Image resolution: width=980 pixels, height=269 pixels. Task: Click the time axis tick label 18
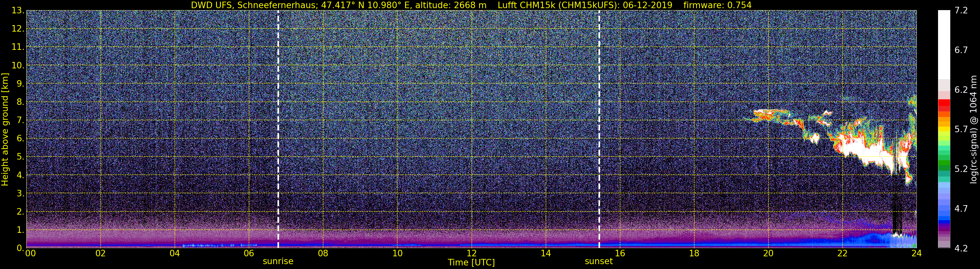click(694, 254)
